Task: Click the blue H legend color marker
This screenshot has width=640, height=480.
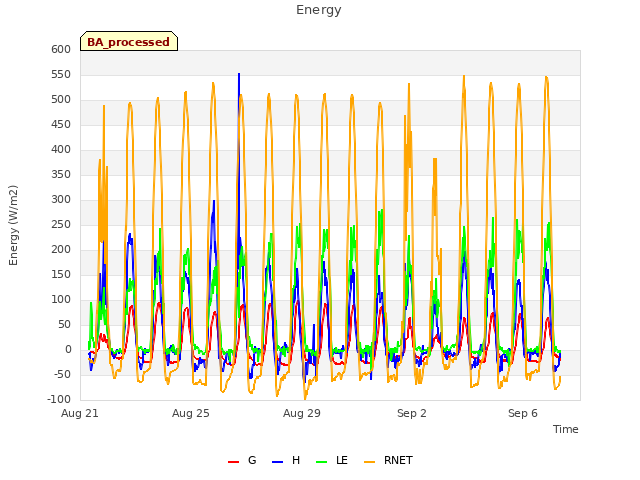Action: (278, 462)
